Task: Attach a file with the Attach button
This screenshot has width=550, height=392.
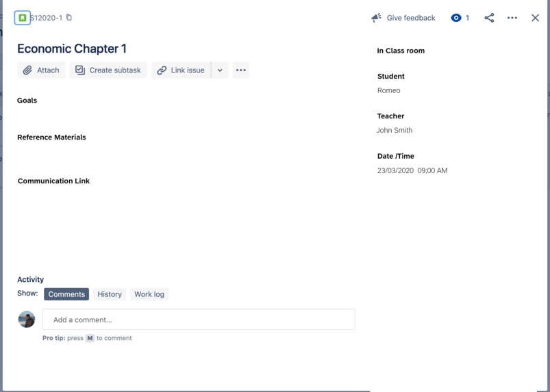Action: [x=41, y=70]
